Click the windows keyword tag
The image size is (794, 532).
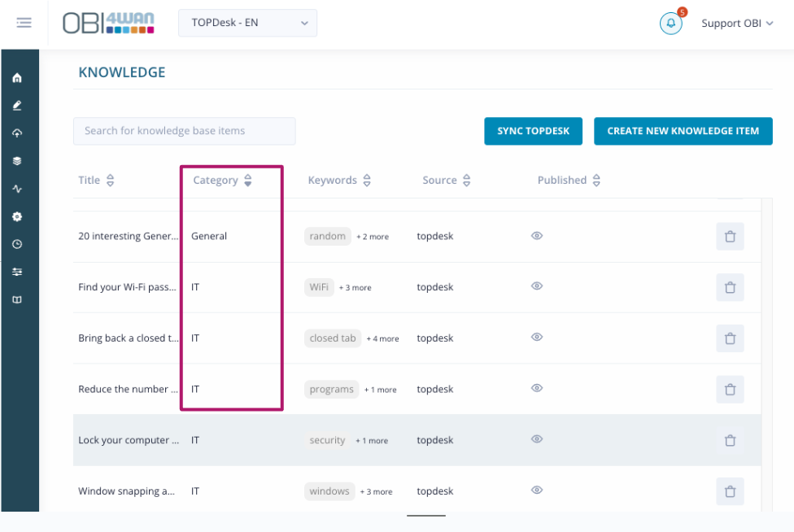coord(329,491)
